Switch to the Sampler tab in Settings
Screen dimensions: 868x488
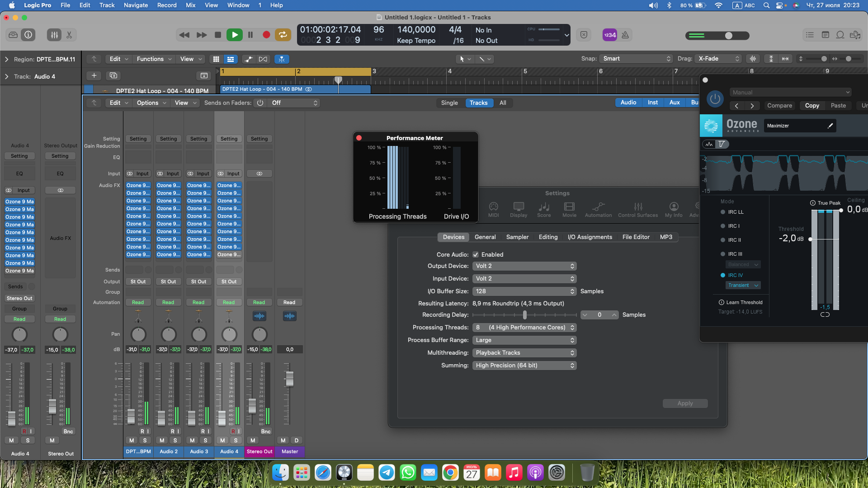click(517, 237)
